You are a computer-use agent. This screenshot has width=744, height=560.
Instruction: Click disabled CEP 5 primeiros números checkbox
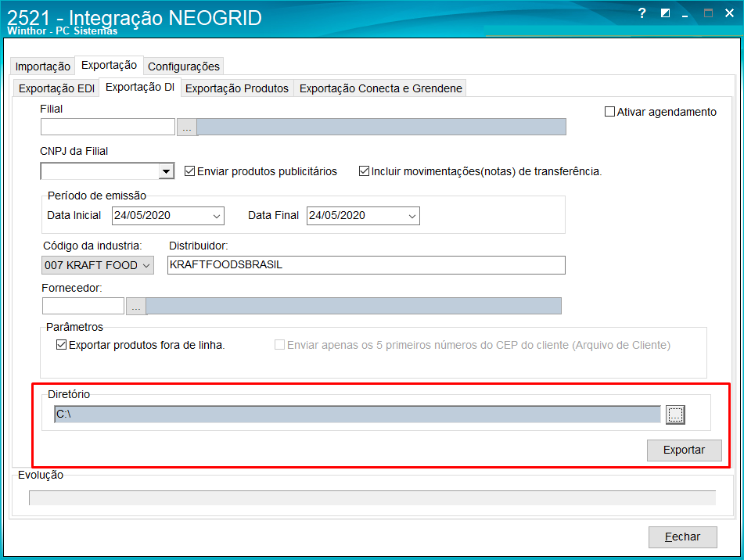[x=279, y=345]
